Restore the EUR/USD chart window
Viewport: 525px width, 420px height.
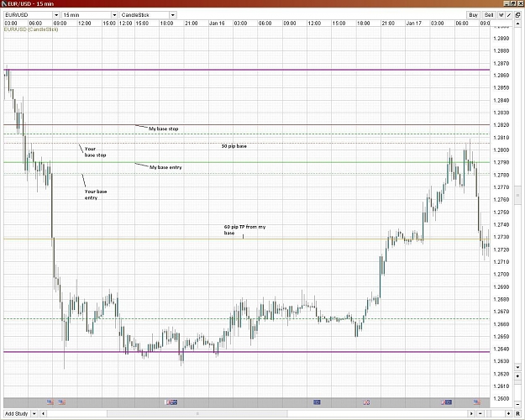click(513, 3)
